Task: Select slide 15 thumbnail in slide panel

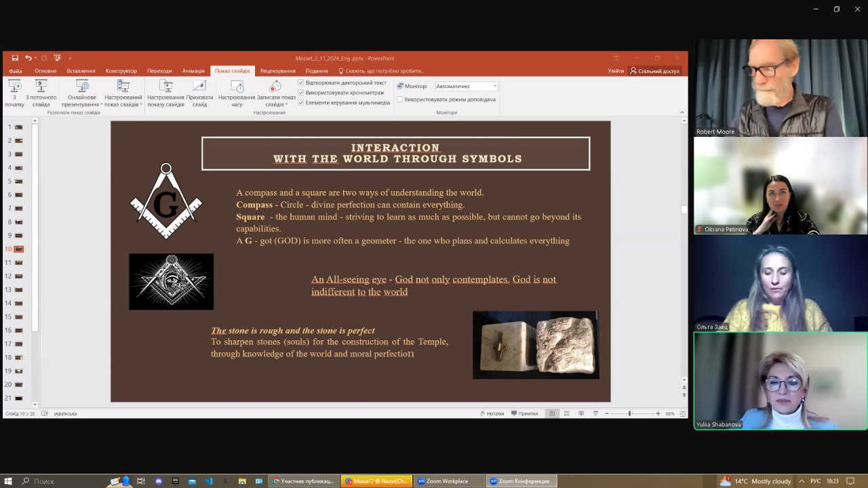Action: click(x=19, y=317)
